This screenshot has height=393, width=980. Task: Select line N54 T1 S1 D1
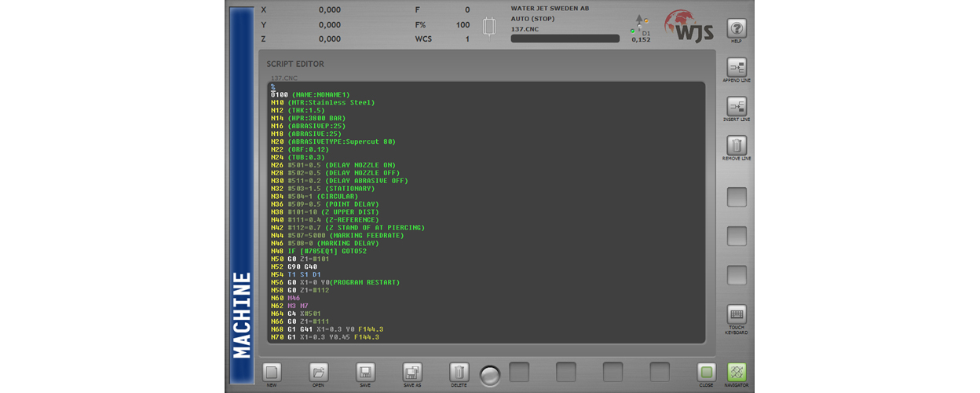click(x=295, y=274)
